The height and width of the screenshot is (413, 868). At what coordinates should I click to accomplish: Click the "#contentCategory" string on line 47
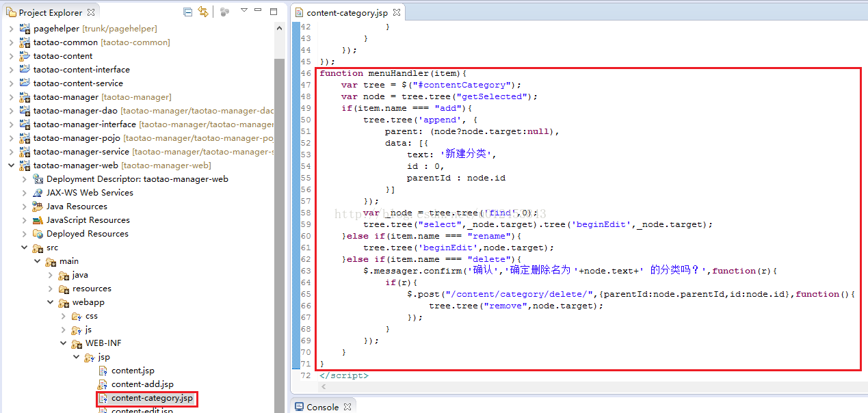tap(462, 85)
